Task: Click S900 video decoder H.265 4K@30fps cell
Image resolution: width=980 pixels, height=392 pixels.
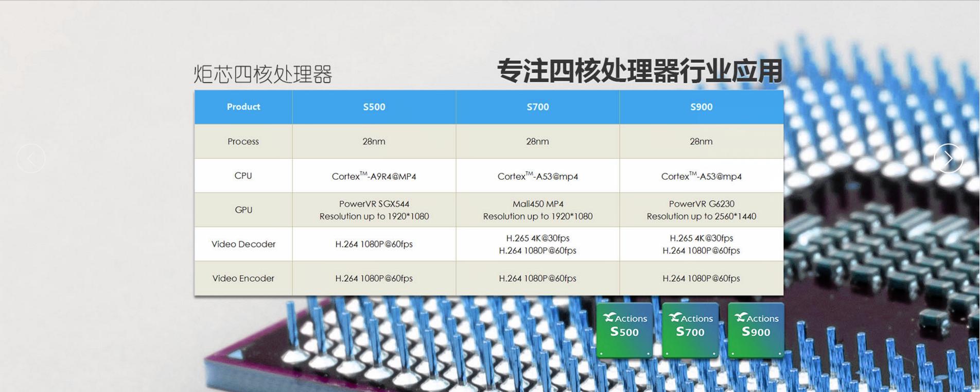Action: 702,244
